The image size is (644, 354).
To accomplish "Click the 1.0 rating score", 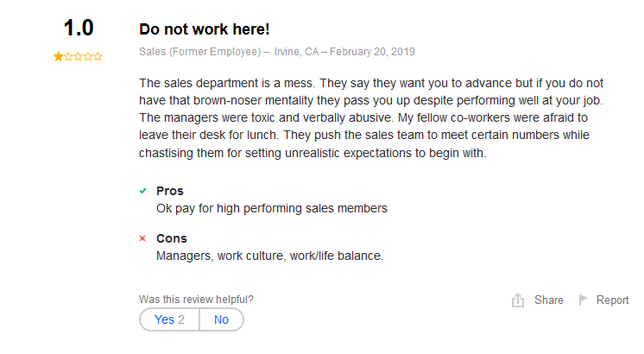I will point(79,28).
